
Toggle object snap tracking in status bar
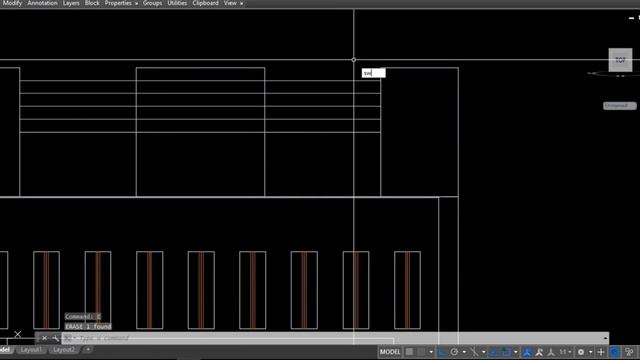click(493, 351)
